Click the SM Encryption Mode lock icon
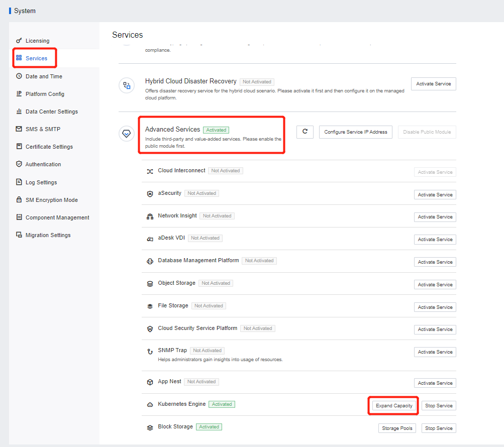Viewport: 504px width, 447px height. coord(19,199)
